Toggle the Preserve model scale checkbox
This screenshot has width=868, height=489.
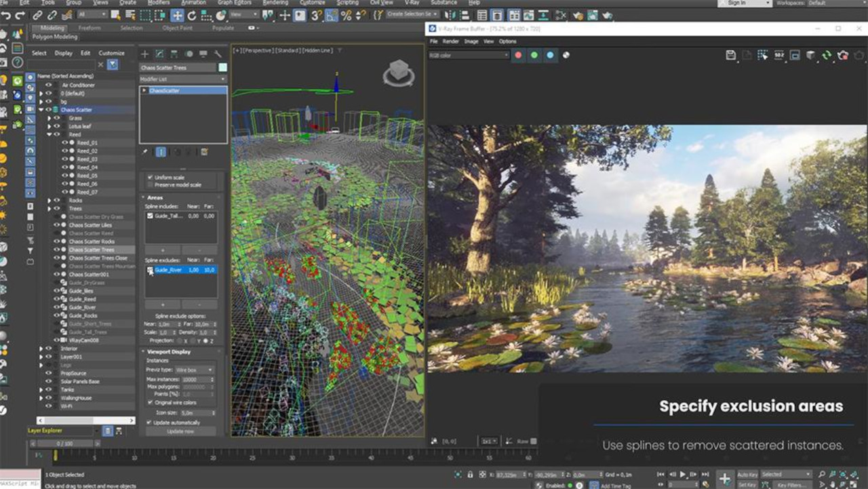[151, 184]
